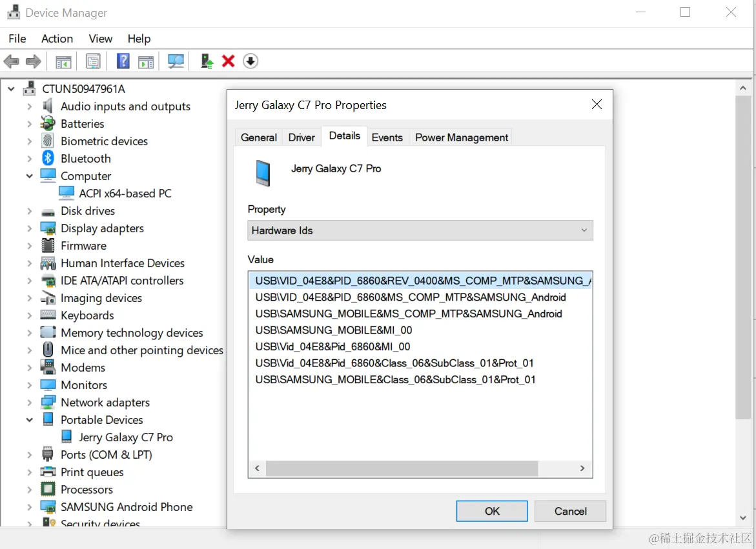This screenshot has height=549, width=756.
Task: Click the red X Uninstall device icon
Action: tap(228, 61)
